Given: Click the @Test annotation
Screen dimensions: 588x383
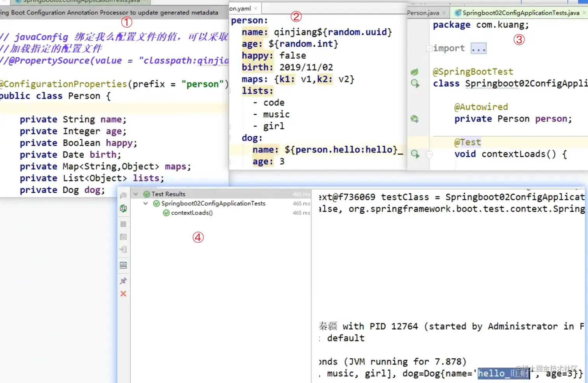Looking at the screenshot, I should (x=467, y=142).
